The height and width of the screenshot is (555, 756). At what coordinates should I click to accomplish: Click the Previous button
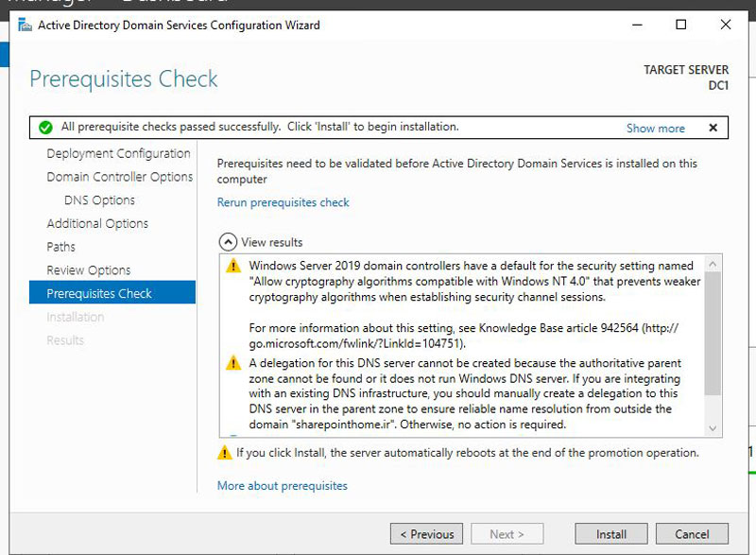pyautogui.click(x=427, y=534)
